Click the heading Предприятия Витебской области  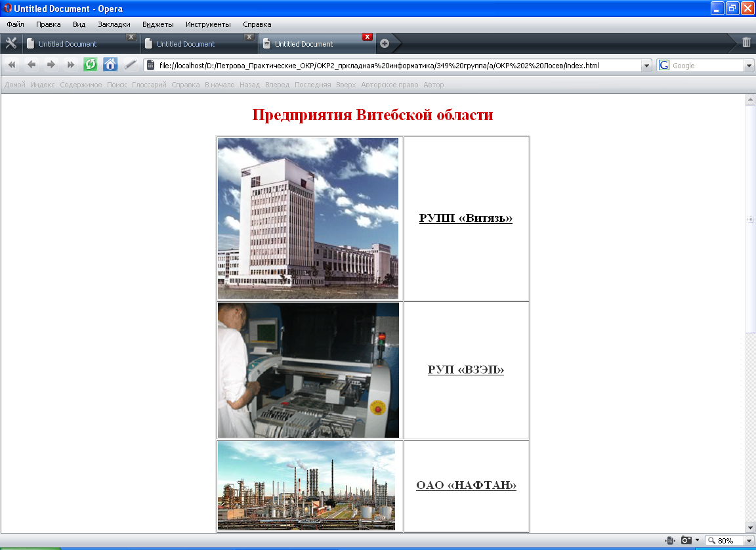(x=373, y=115)
